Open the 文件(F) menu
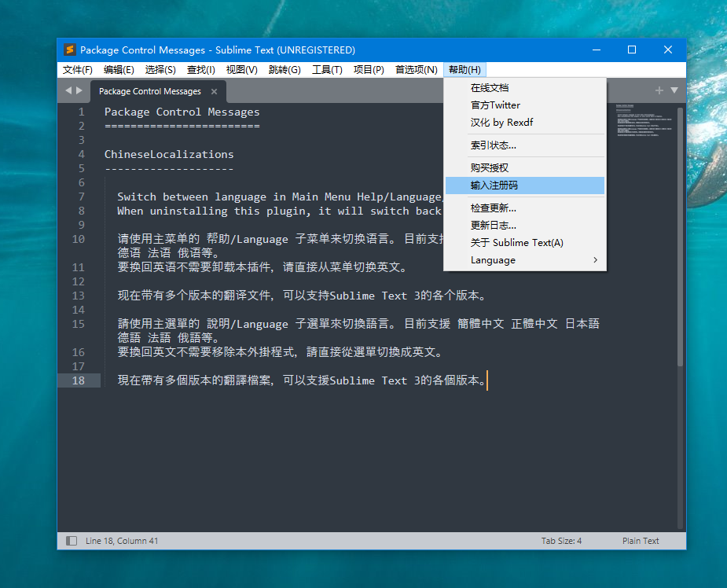 [78, 69]
